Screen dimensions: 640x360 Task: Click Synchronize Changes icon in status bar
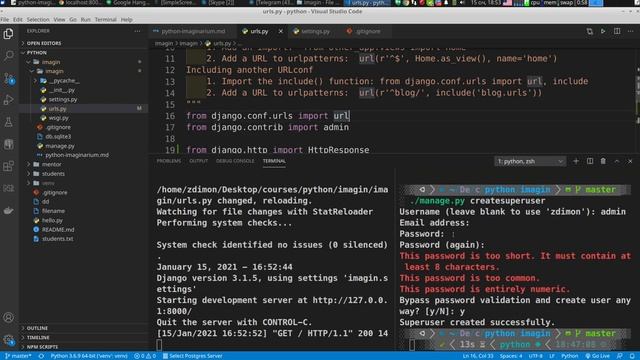41,356
